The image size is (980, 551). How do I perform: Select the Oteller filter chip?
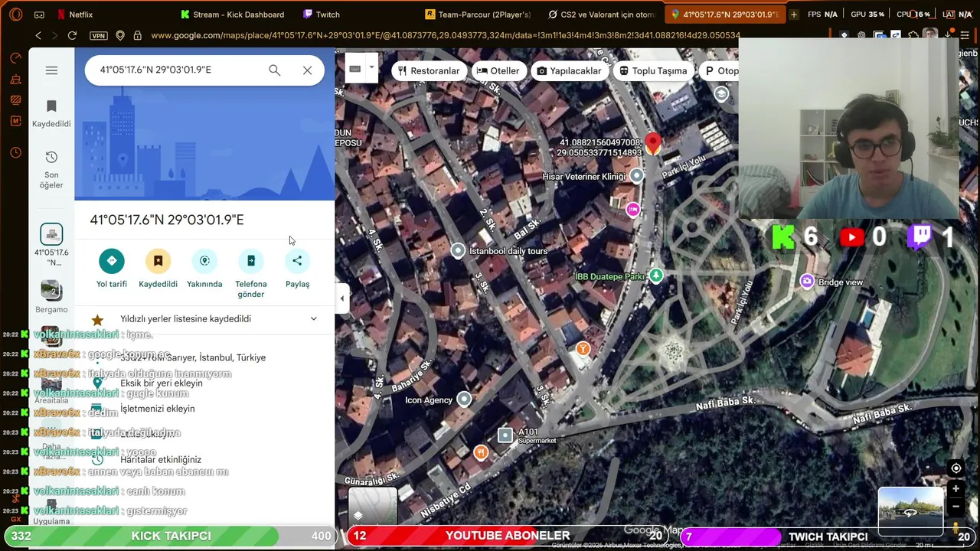coord(498,70)
